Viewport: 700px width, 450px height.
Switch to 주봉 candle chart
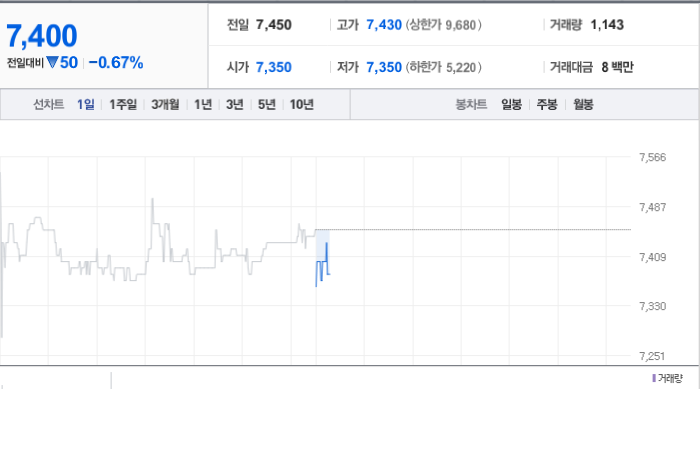tap(547, 104)
